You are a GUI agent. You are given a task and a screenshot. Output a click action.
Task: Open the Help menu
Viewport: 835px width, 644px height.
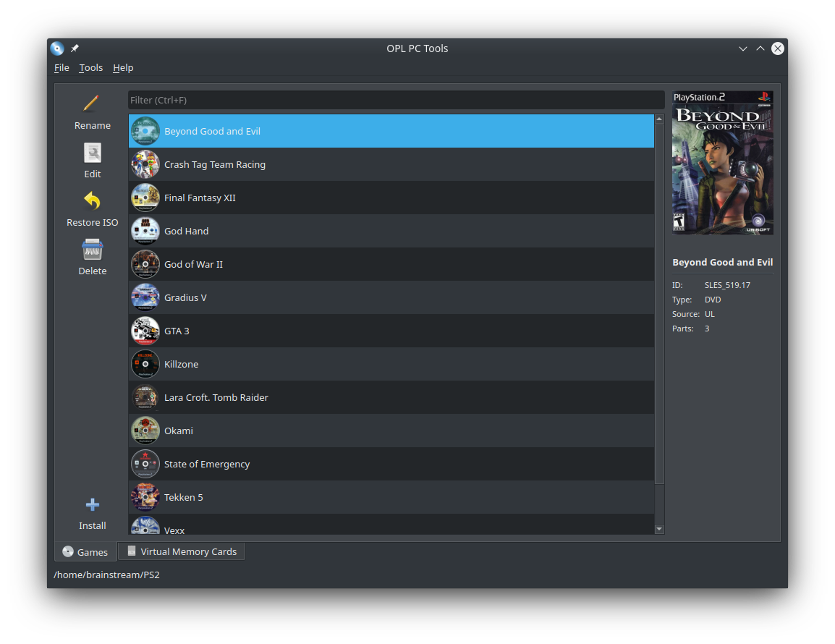123,67
